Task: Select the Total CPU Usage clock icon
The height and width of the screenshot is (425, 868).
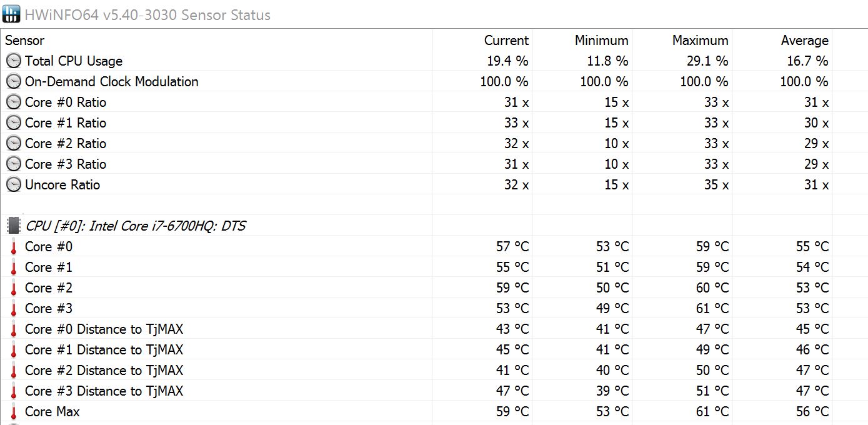Action: (13, 61)
